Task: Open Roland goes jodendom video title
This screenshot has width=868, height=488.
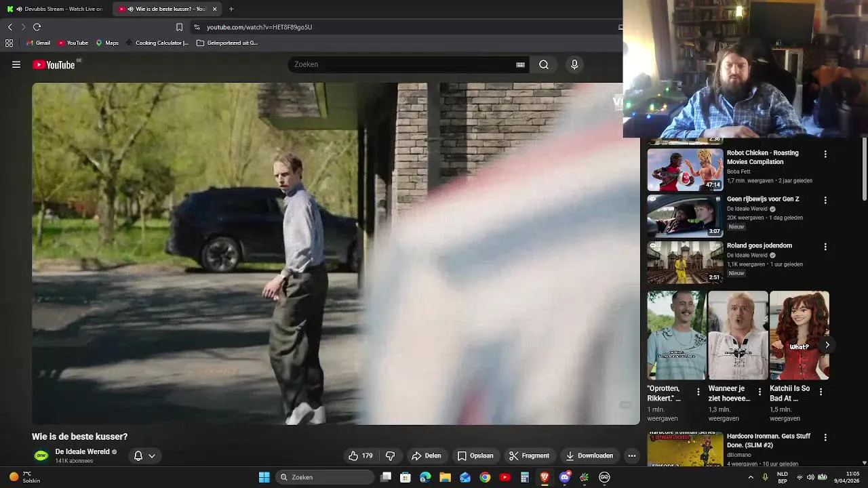Action: click(759, 245)
